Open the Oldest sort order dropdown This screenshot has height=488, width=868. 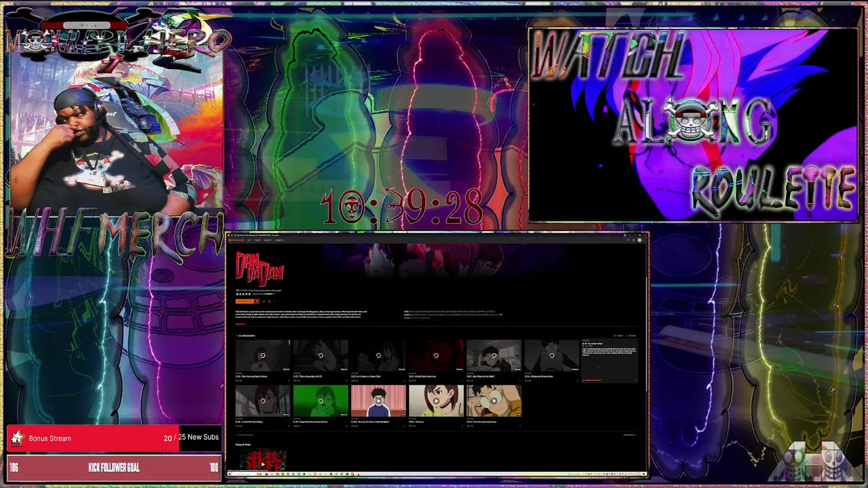[x=618, y=335]
